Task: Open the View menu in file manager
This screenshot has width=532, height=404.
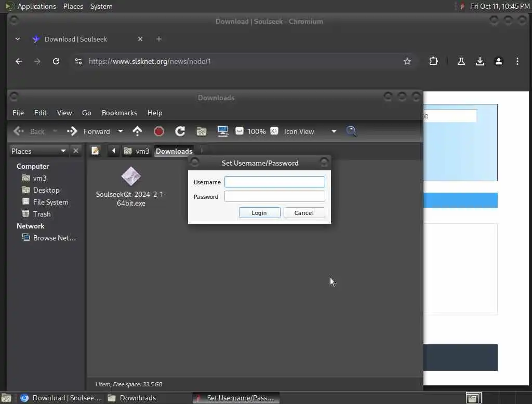Action: (64, 113)
